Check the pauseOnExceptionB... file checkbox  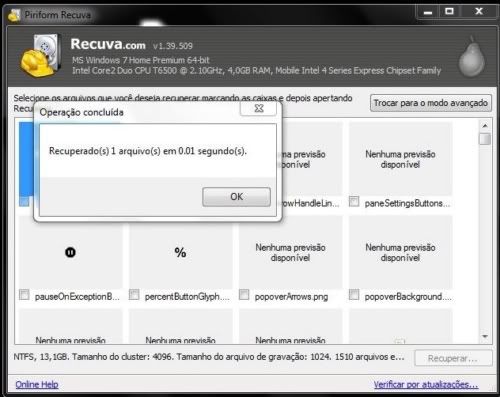click(x=24, y=295)
